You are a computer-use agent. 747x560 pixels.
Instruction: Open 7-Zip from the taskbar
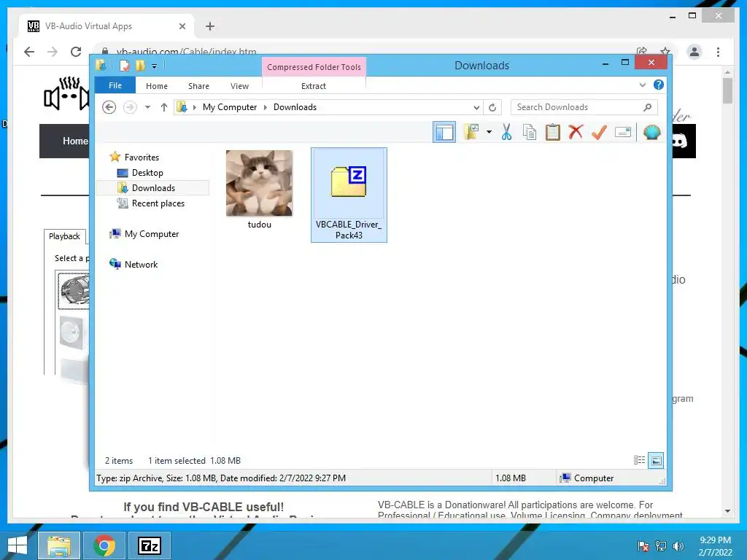pyautogui.click(x=149, y=545)
